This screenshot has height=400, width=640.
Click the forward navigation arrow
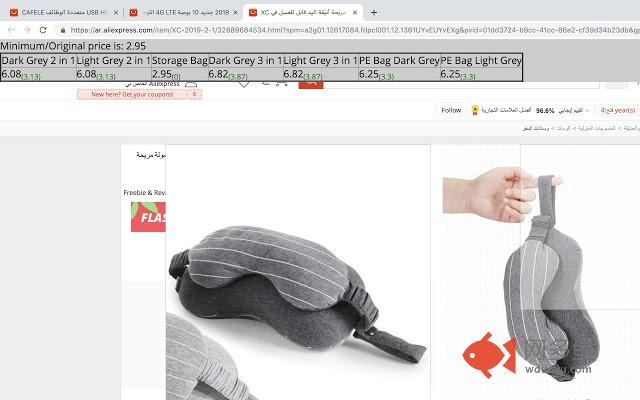[x=30, y=30]
